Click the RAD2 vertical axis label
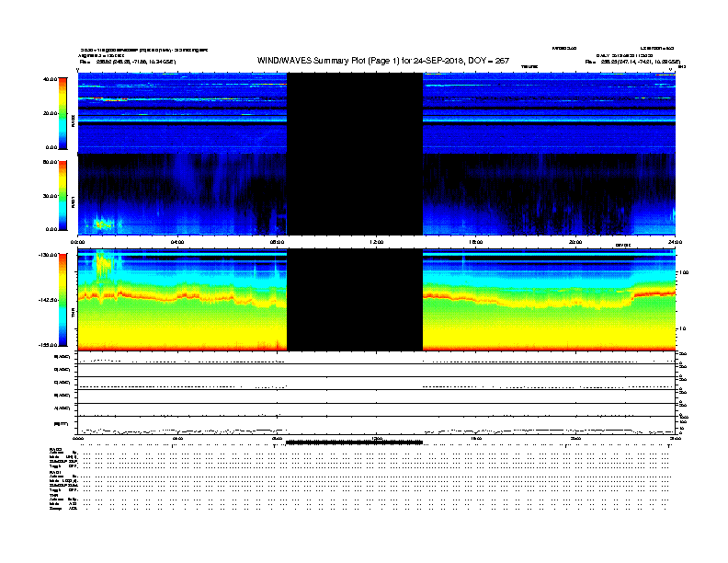The height and width of the screenshot is (563, 728). pyautogui.click(x=73, y=121)
